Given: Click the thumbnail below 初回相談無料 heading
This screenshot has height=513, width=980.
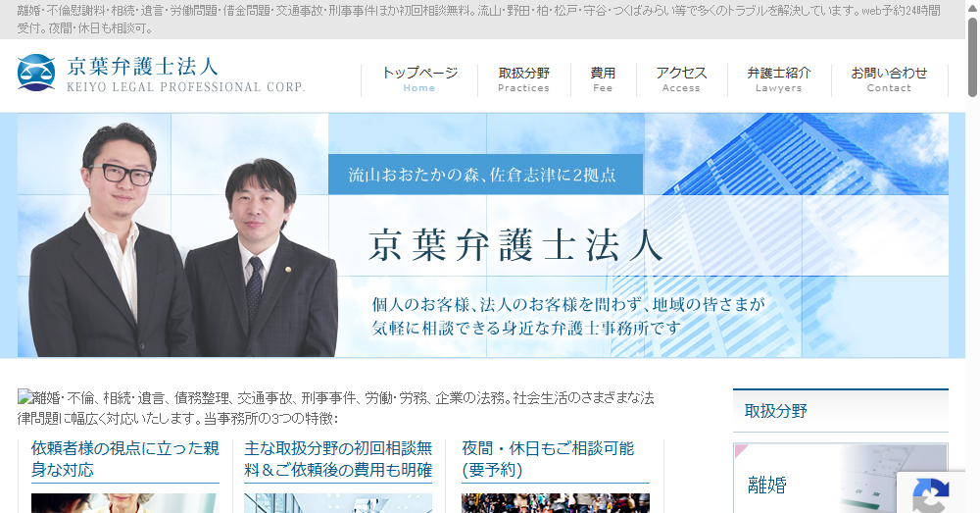Looking at the screenshot, I should 338,502.
